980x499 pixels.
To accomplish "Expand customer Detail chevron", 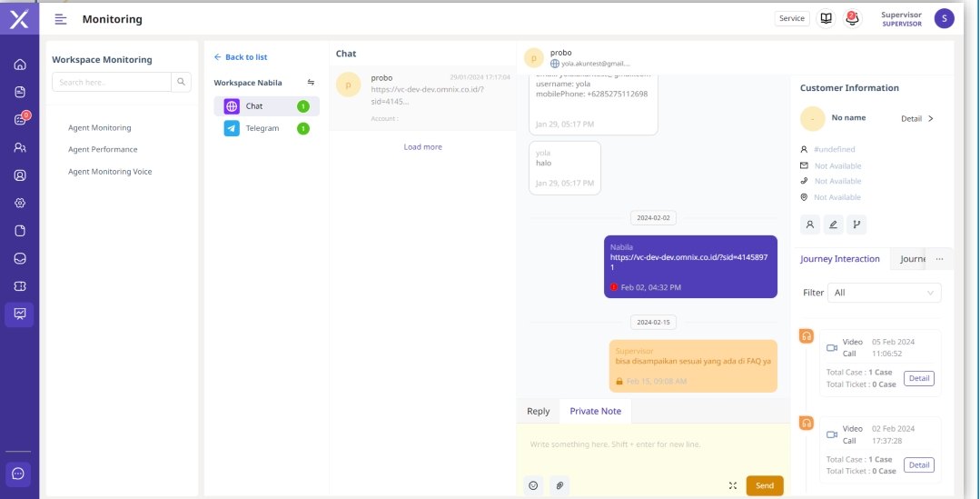I will pyautogui.click(x=917, y=118).
